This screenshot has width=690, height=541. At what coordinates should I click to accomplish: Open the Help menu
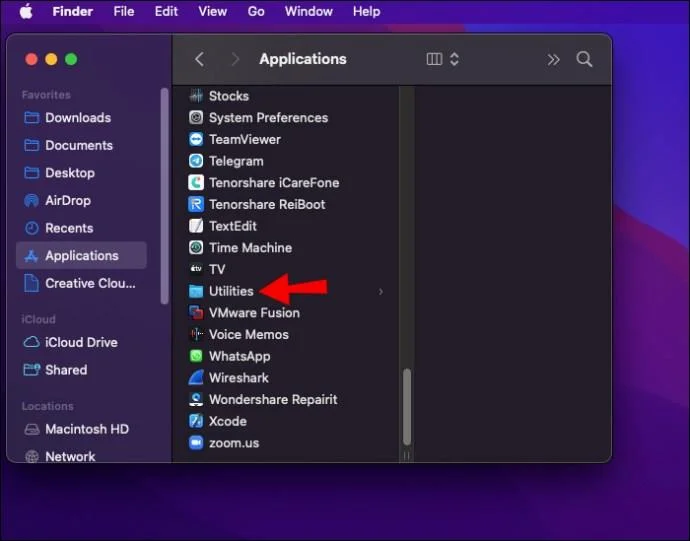click(x=366, y=11)
